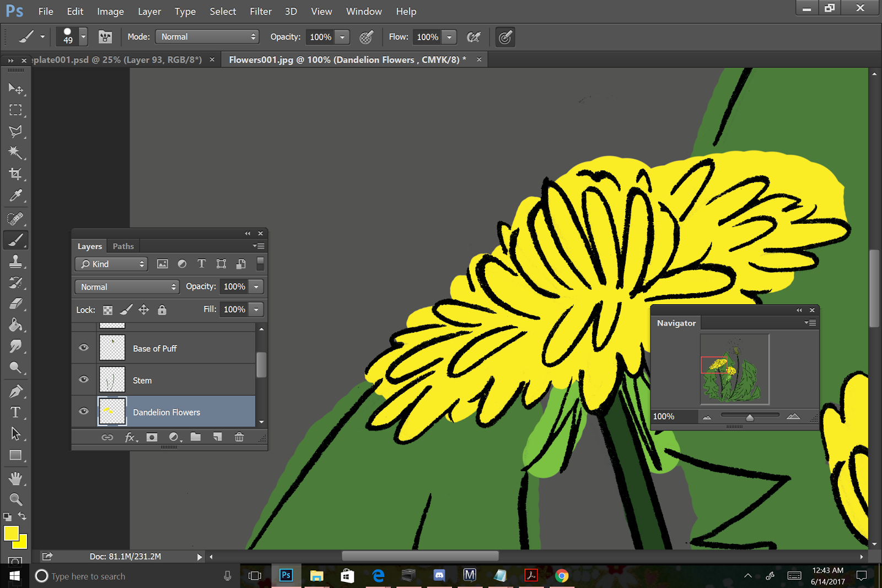Expand the layer Kind filter dropdown
The width and height of the screenshot is (882, 588).
coord(112,264)
